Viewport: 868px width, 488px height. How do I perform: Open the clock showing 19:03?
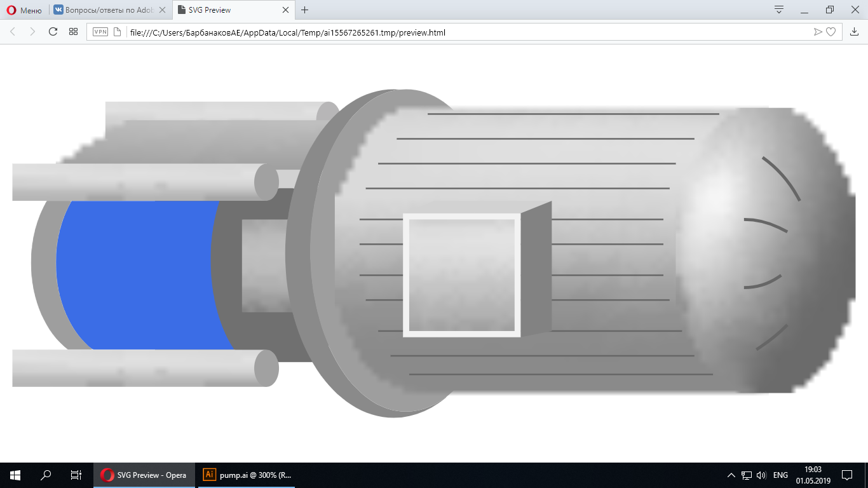point(813,475)
